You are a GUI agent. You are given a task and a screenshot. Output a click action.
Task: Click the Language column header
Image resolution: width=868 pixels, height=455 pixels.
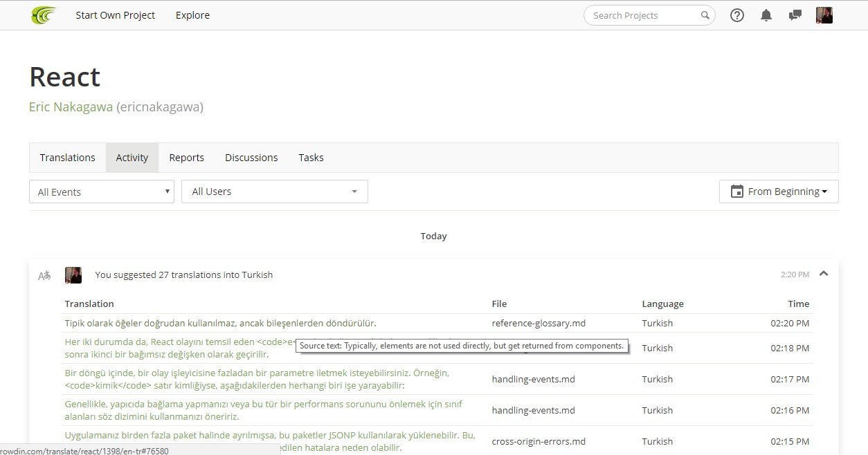click(662, 304)
